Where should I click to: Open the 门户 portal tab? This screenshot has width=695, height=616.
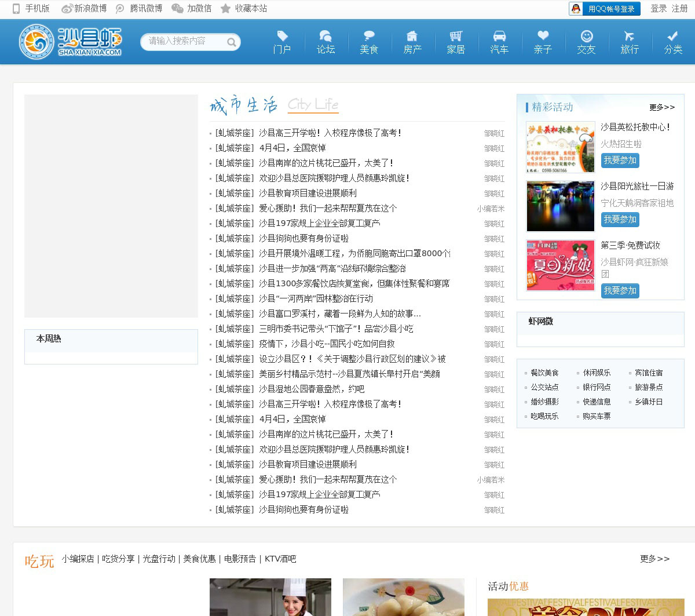pos(282,42)
